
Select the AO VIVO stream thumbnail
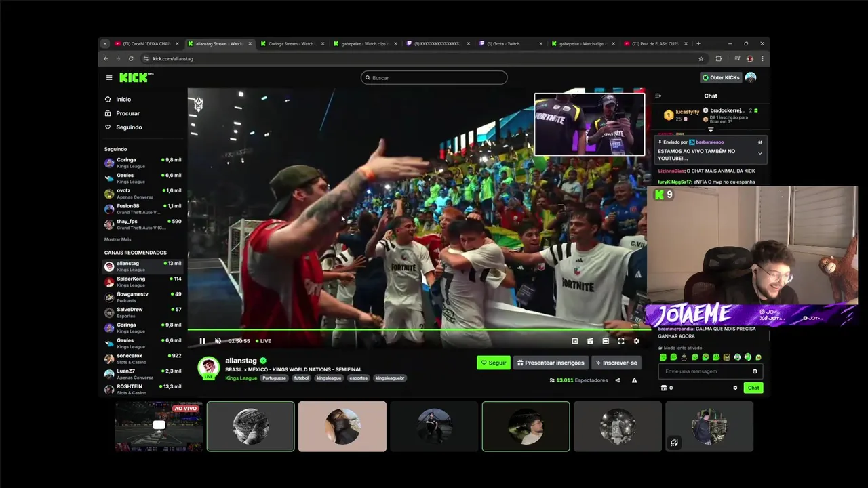pos(159,426)
